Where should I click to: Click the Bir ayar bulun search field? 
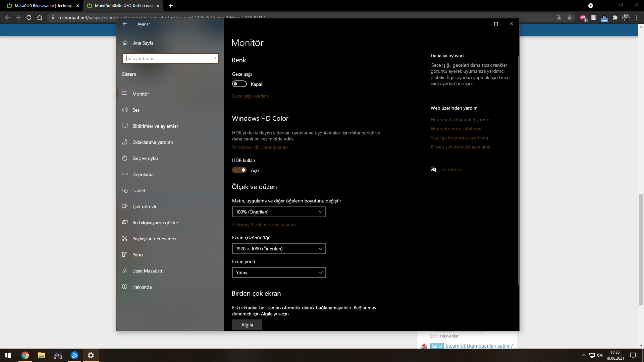167,59
